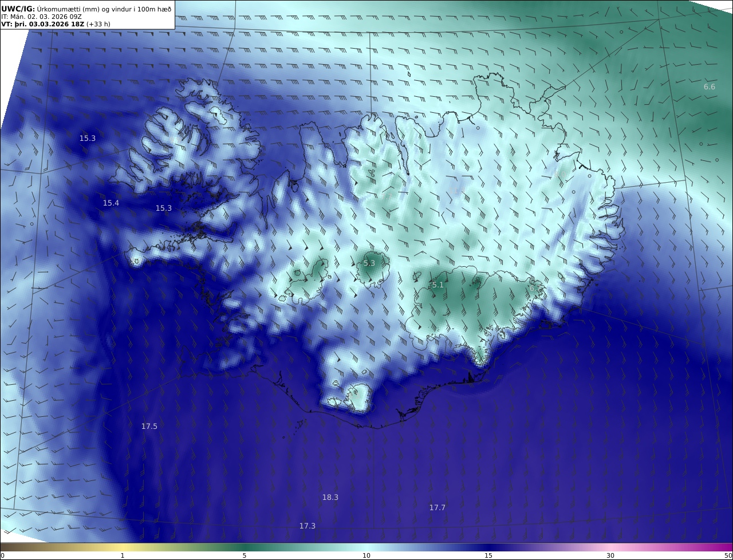Click the colorbar tick label '50'

(728, 555)
